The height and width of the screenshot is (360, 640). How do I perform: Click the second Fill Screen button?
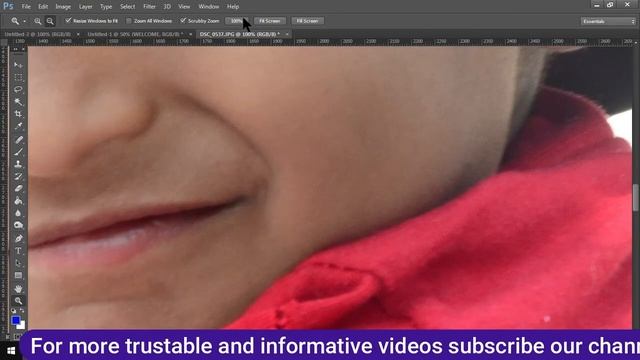[307, 21]
